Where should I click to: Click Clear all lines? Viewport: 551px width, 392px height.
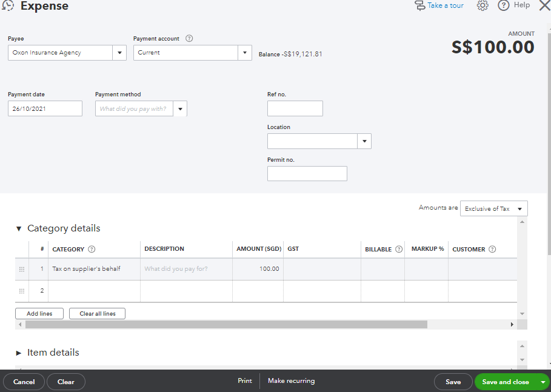(x=96, y=313)
